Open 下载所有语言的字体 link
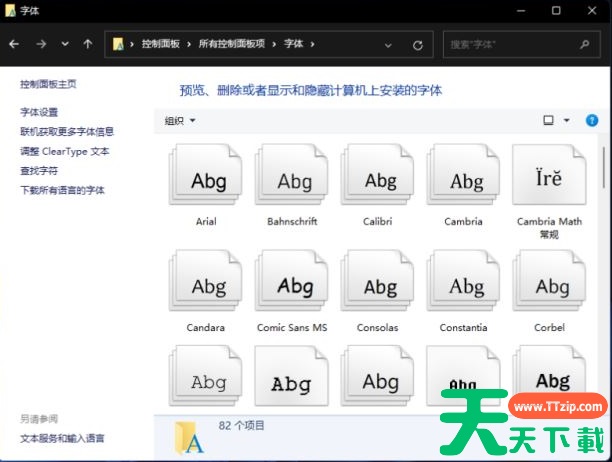The height and width of the screenshot is (462, 612). (x=62, y=190)
